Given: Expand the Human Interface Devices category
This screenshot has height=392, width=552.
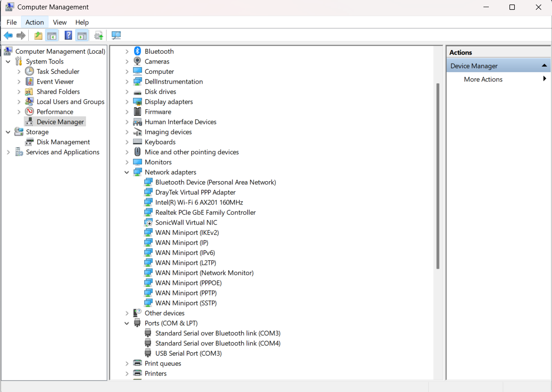Looking at the screenshot, I should click(x=127, y=122).
